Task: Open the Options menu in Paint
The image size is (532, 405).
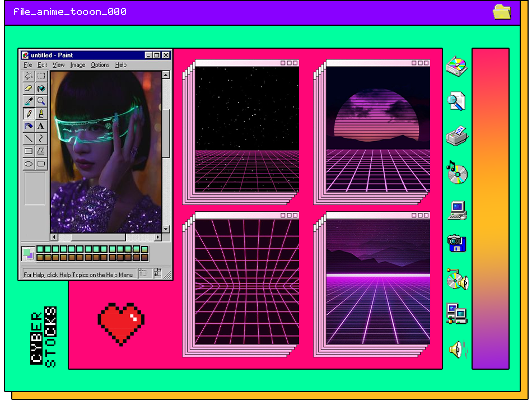Action: pos(100,65)
